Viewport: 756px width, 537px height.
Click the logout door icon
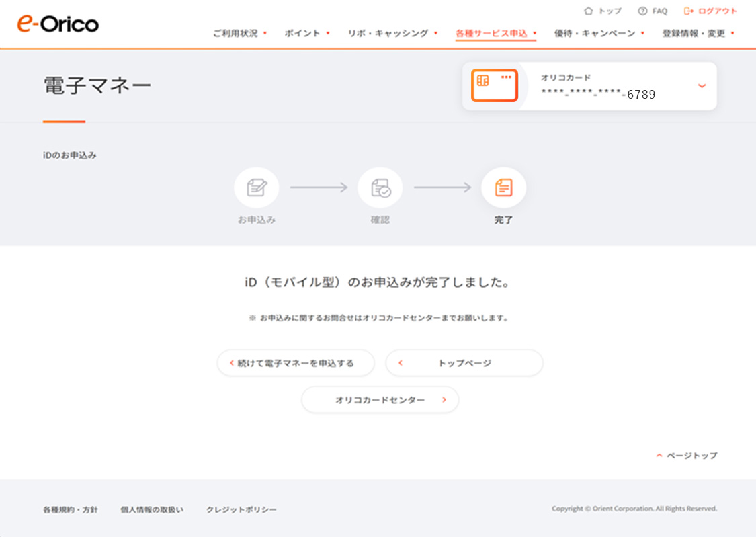689,11
